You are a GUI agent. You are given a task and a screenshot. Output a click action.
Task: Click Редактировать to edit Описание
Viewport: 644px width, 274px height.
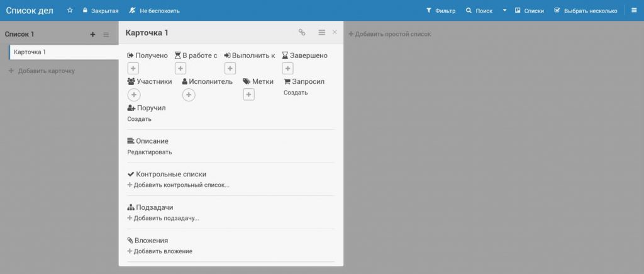150,152
